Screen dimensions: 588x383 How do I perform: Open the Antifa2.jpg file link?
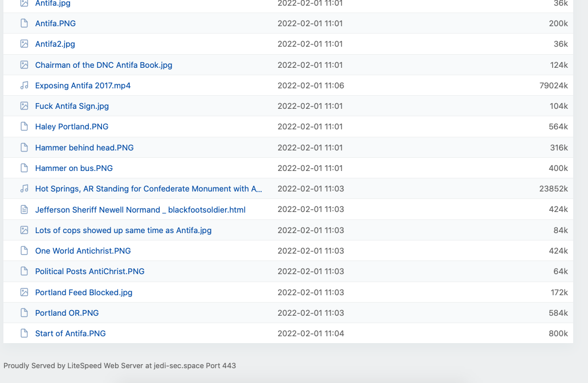[x=55, y=44]
